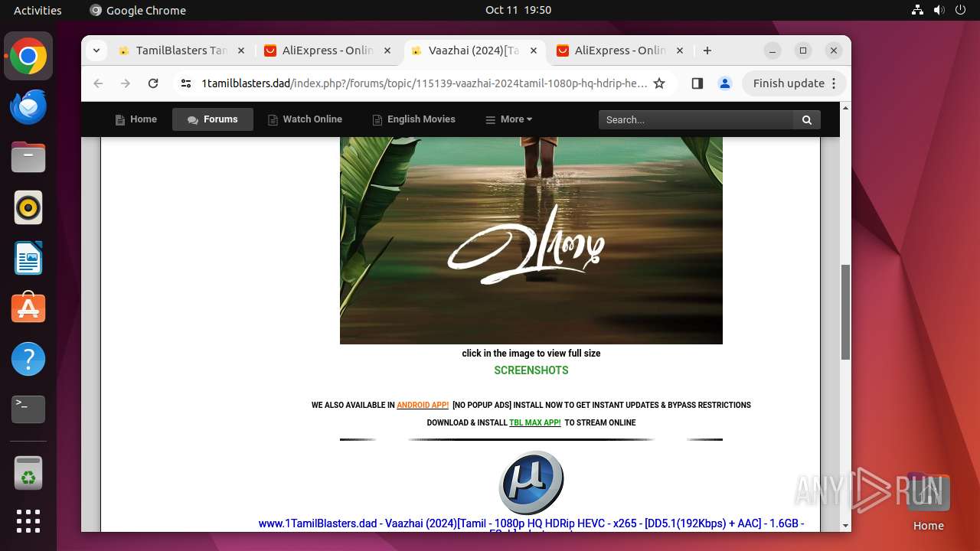The height and width of the screenshot is (551, 980).
Task: Open the Home navigation item
Action: [x=136, y=119]
